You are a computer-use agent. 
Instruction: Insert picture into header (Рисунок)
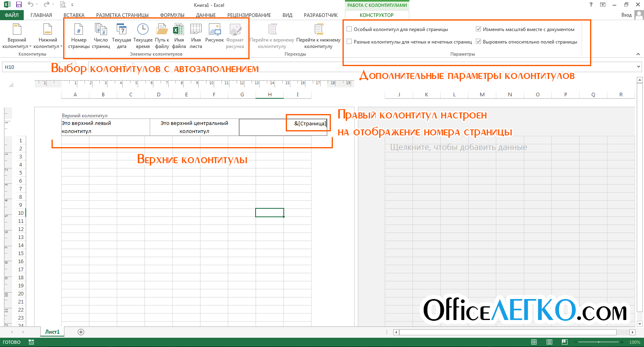[x=215, y=33]
